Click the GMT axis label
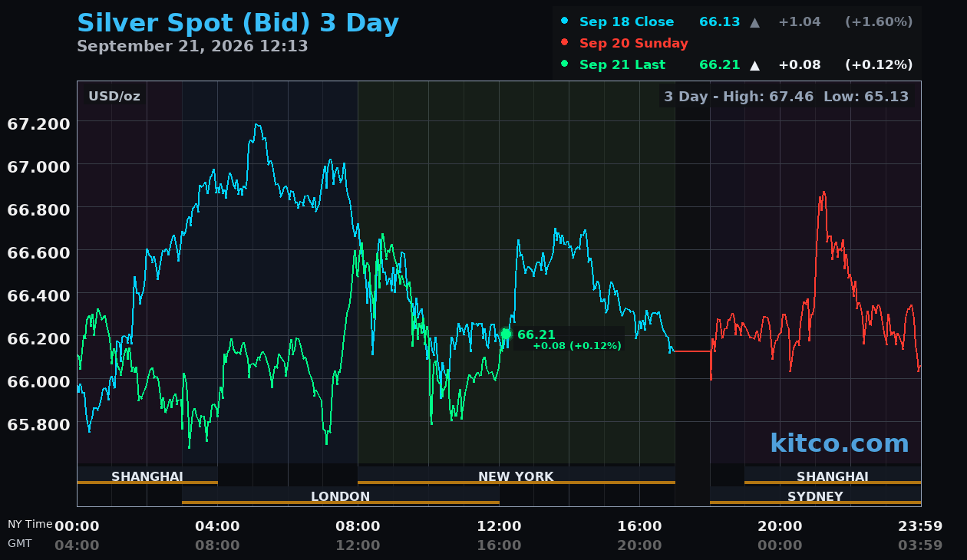This screenshot has height=560, width=967. pyautogui.click(x=20, y=543)
